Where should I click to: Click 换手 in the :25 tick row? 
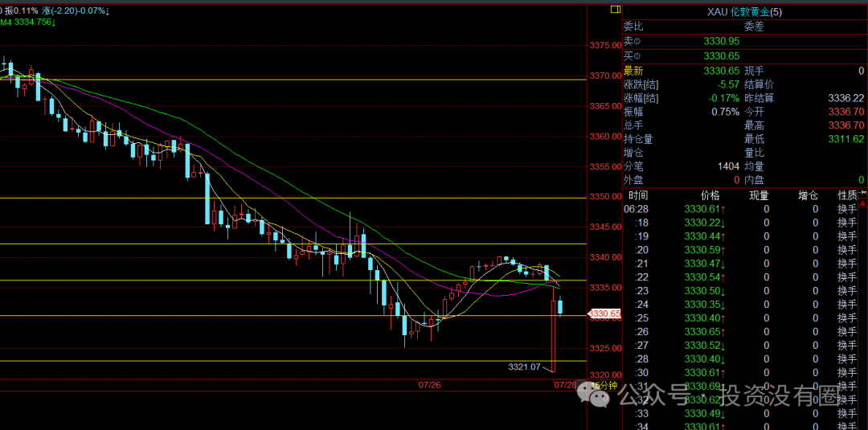(x=848, y=317)
